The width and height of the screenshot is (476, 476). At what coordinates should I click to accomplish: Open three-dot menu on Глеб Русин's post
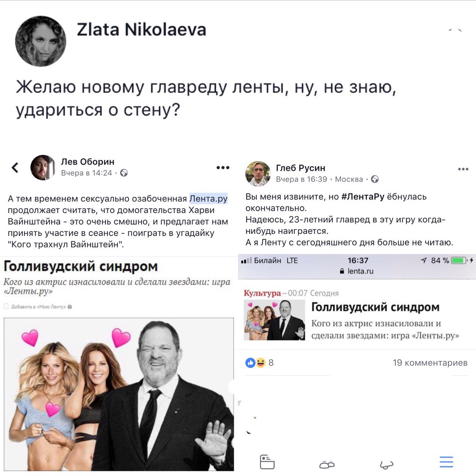pos(463,169)
